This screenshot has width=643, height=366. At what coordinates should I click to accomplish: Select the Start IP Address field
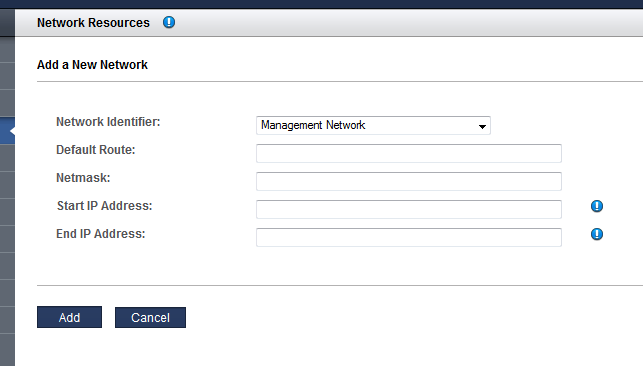(x=409, y=209)
